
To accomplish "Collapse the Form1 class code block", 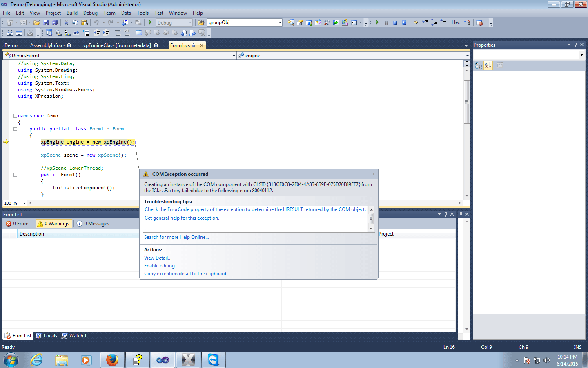I will 15,129.
